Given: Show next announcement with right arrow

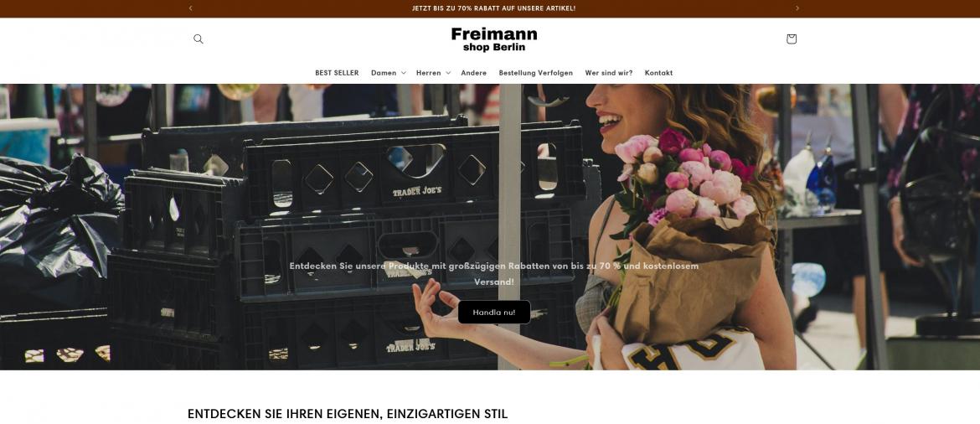Looking at the screenshot, I should tap(797, 8).
